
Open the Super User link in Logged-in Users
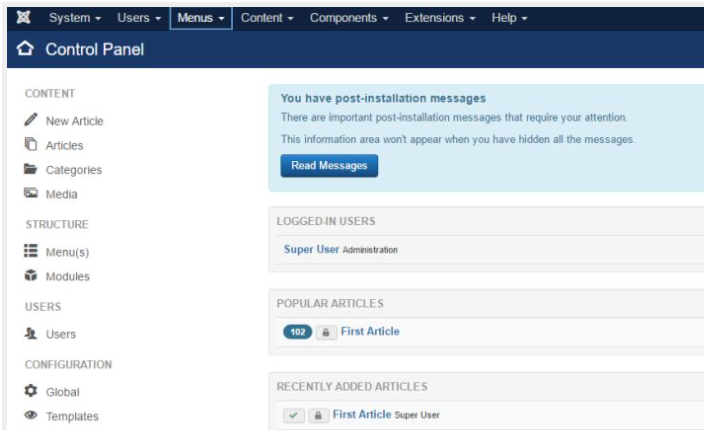(x=311, y=249)
